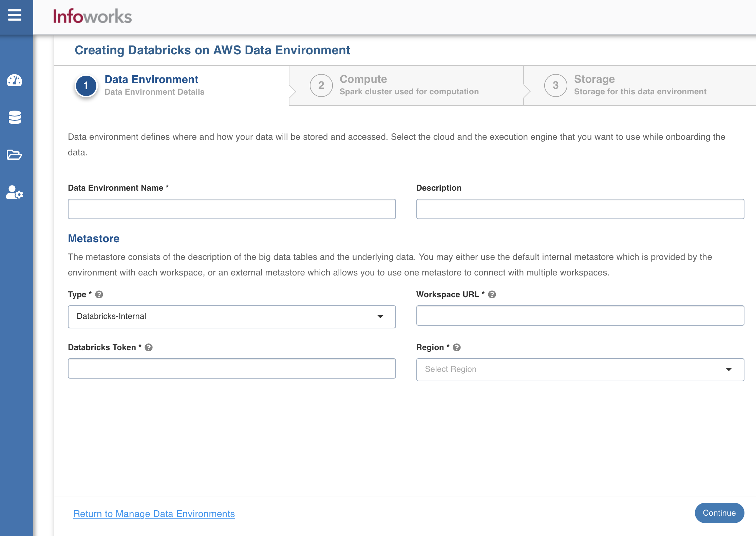
Task: Open the Select Region dropdown
Action: (580, 369)
